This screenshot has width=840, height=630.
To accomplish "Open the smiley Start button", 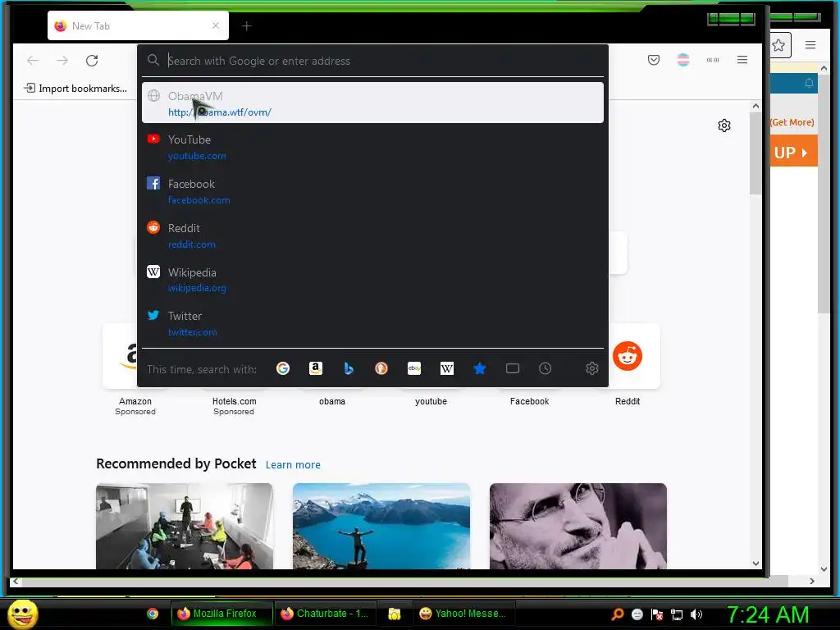I will (x=22, y=614).
